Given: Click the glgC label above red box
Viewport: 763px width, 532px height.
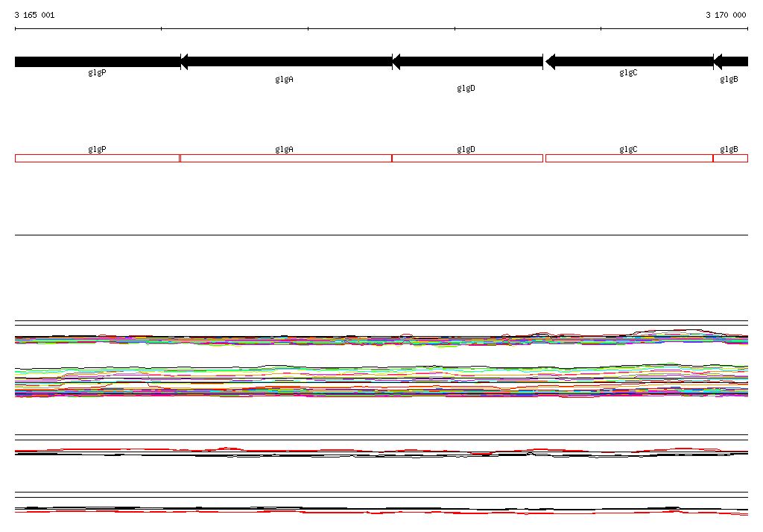Looking at the screenshot, I should [x=628, y=150].
